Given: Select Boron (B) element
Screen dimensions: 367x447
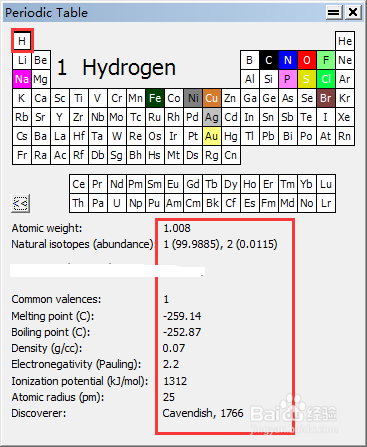Looking at the screenshot, I should pos(250,60).
